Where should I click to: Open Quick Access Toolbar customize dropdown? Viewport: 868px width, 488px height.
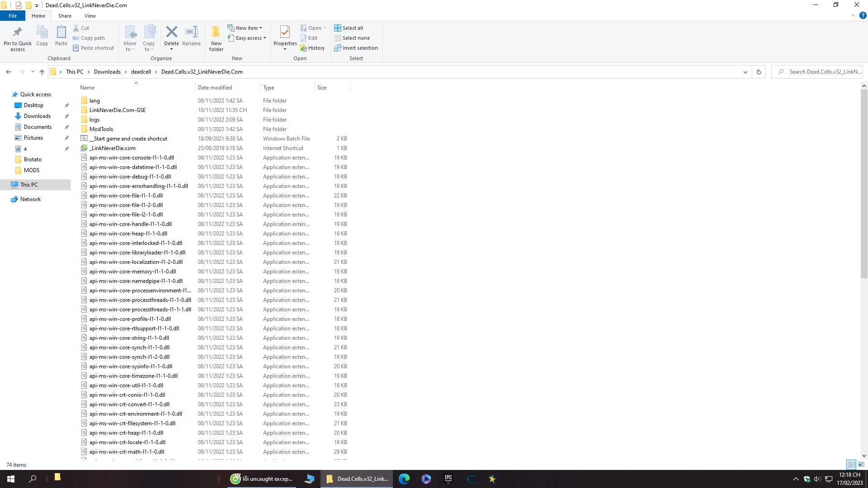[x=37, y=5]
